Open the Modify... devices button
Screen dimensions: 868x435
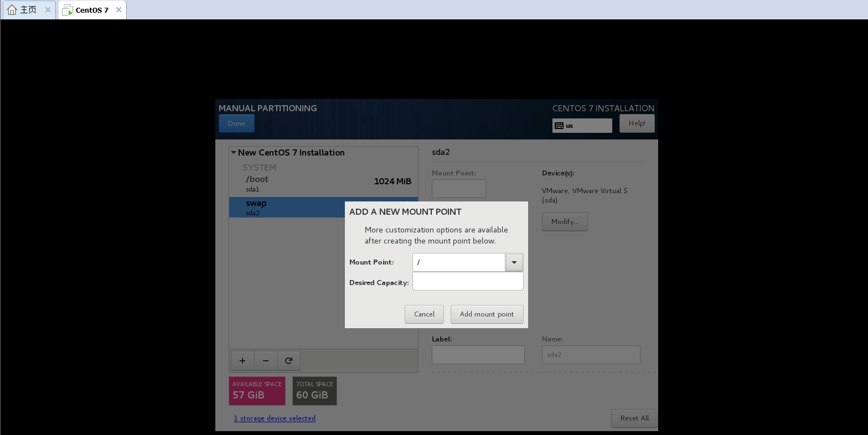click(565, 222)
